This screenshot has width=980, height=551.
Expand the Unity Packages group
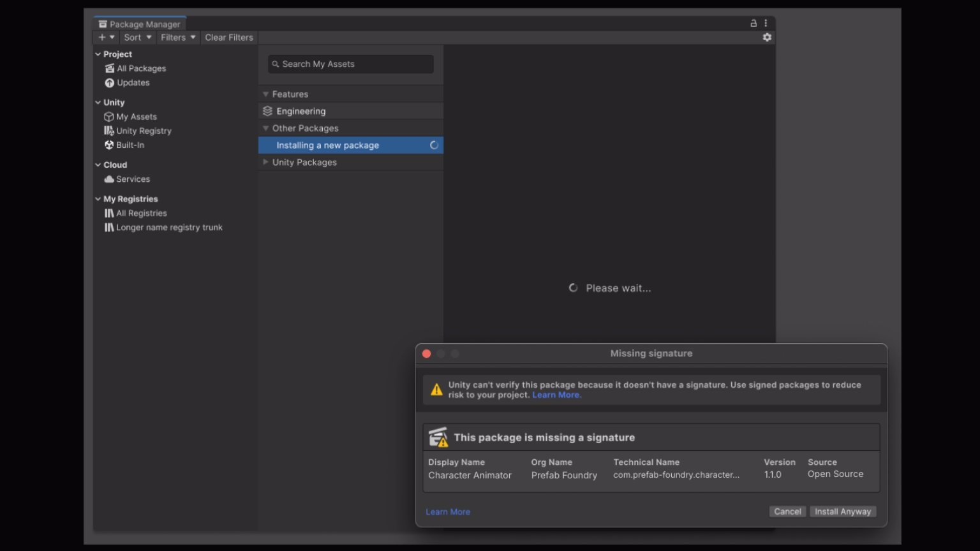click(x=266, y=163)
